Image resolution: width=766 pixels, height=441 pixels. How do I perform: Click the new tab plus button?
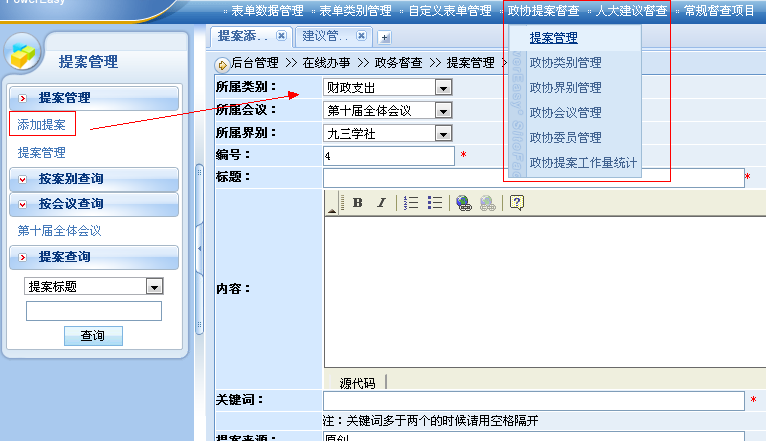[x=385, y=37]
